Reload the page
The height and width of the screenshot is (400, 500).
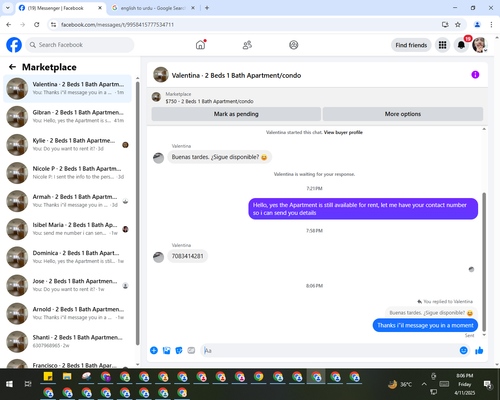click(x=37, y=25)
